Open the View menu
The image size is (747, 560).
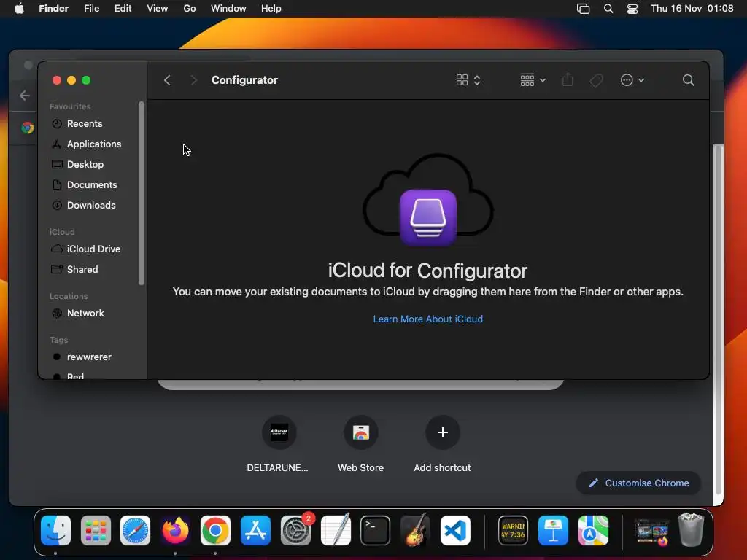pyautogui.click(x=158, y=9)
